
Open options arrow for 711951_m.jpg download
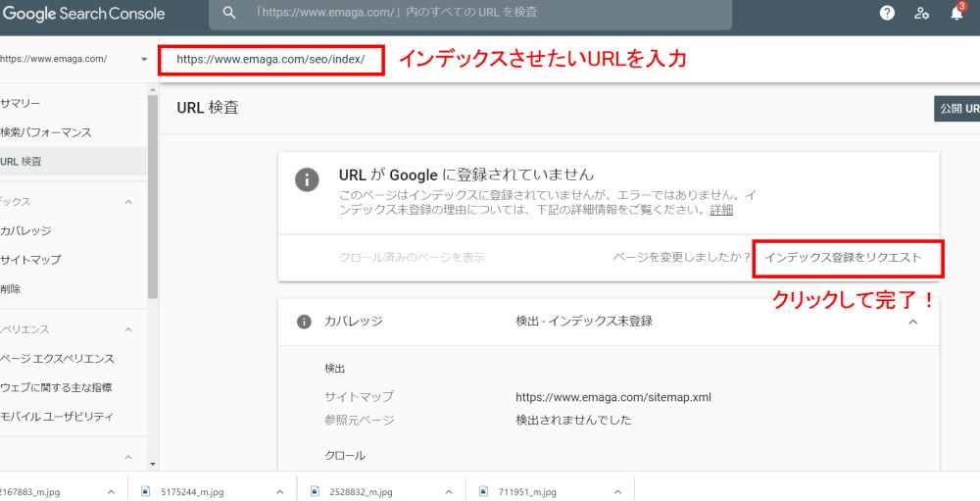point(617,491)
